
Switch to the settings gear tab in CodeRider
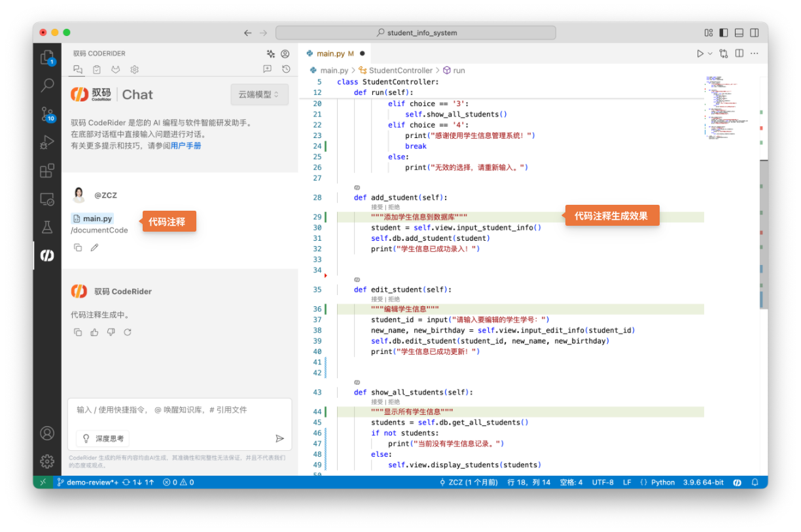tap(134, 69)
